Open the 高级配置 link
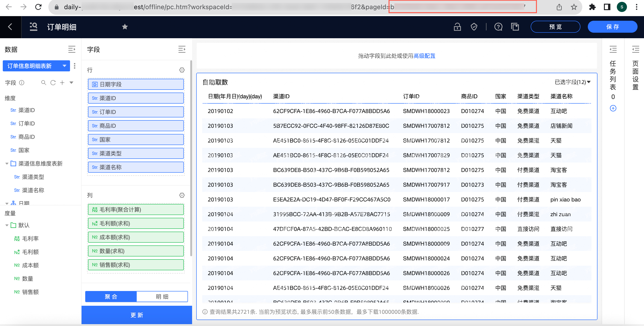 (x=424, y=56)
